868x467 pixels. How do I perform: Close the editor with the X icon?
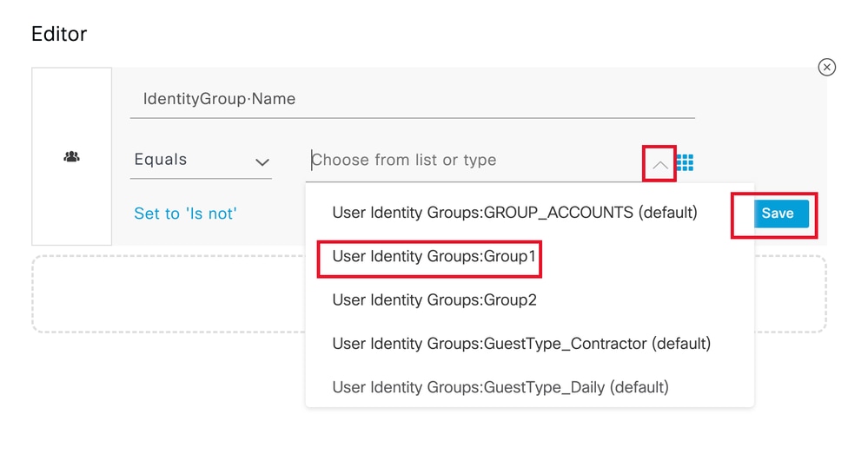click(826, 67)
